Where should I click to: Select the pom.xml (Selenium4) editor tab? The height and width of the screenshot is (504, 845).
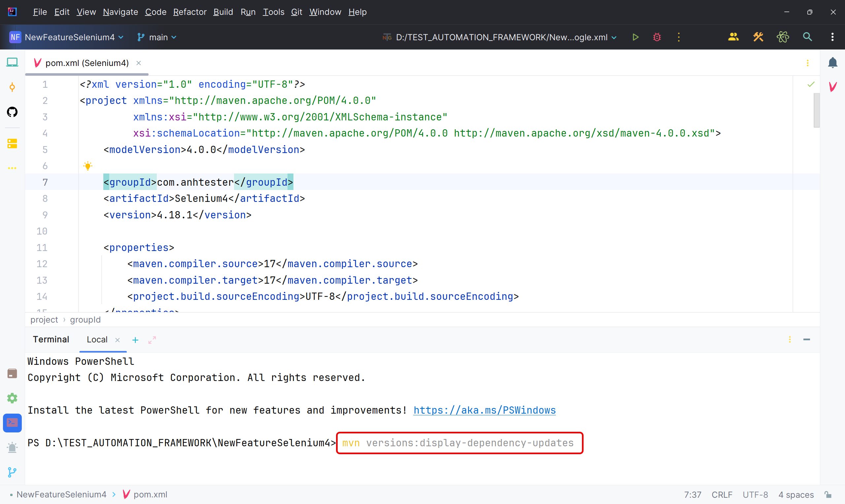(87, 63)
